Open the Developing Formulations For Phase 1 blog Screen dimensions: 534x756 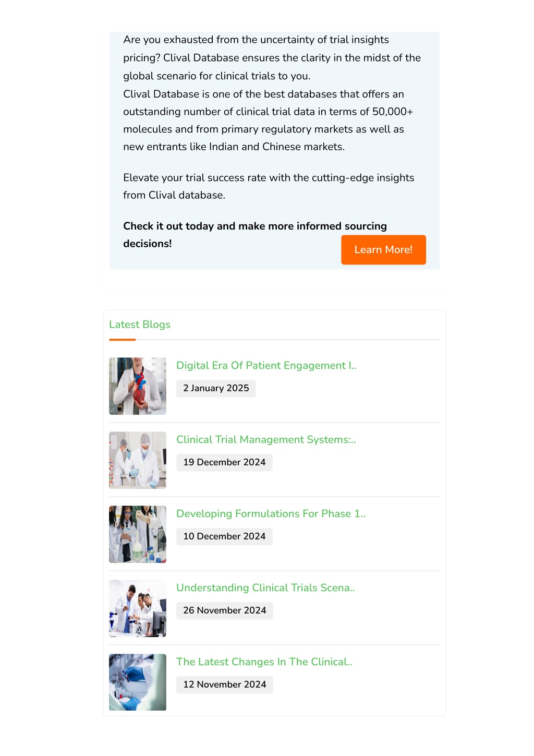[x=271, y=513]
